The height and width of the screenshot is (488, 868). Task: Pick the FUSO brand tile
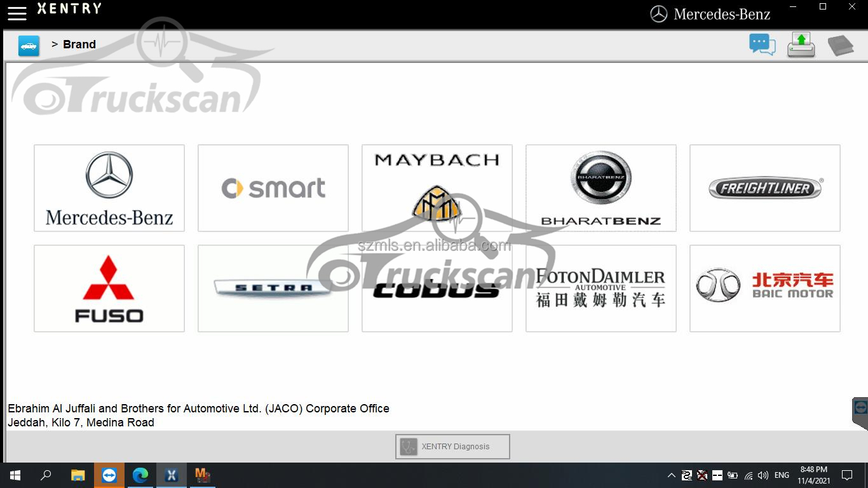click(109, 288)
